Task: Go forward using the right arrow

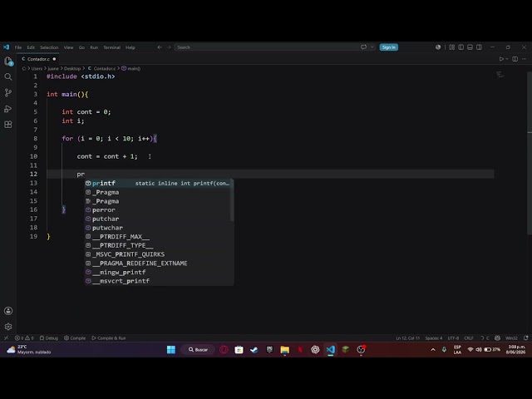Action: 169,47
